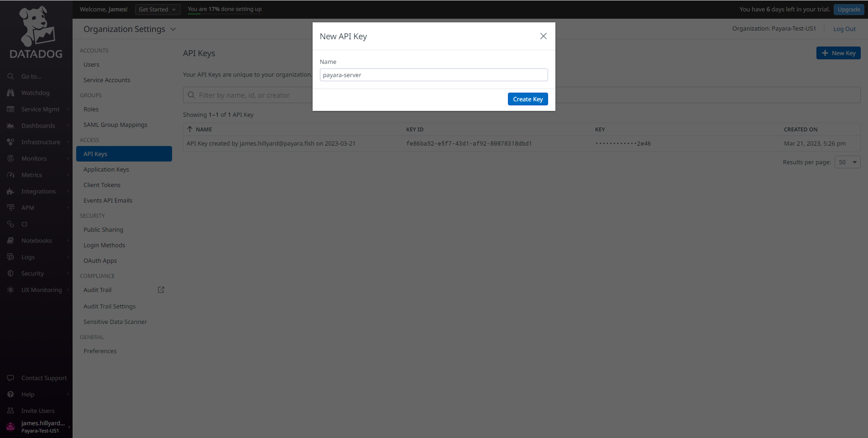The image size is (868, 438).
Task: Click the Upgrade button
Action: (848, 9)
